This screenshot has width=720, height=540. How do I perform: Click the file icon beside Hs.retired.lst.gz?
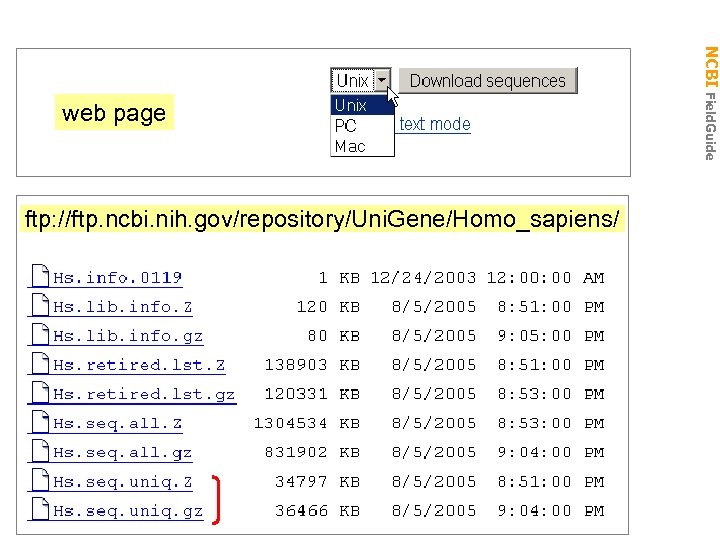coord(40,393)
